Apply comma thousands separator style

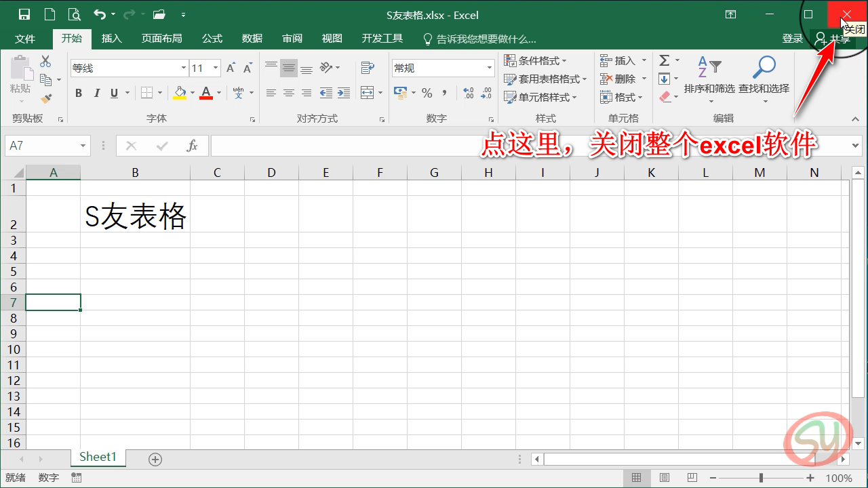coord(445,93)
